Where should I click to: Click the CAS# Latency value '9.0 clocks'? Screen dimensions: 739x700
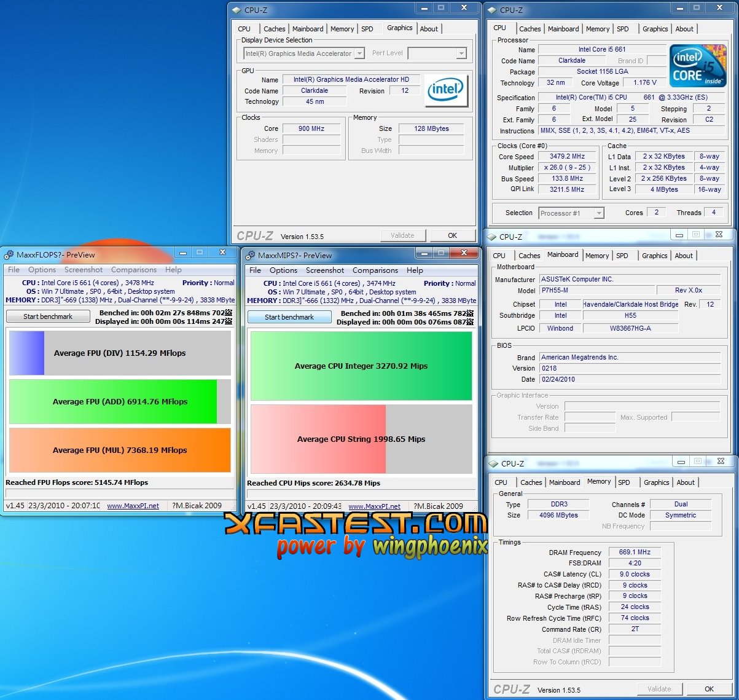[x=635, y=574]
